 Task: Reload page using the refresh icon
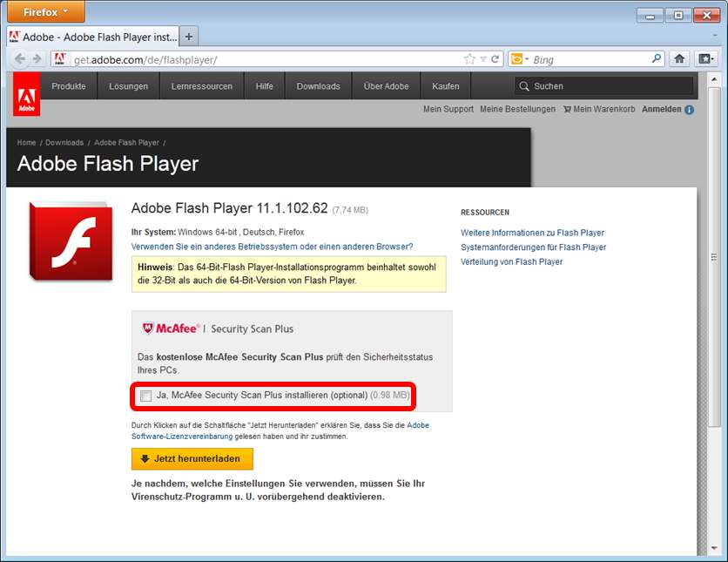(x=495, y=59)
